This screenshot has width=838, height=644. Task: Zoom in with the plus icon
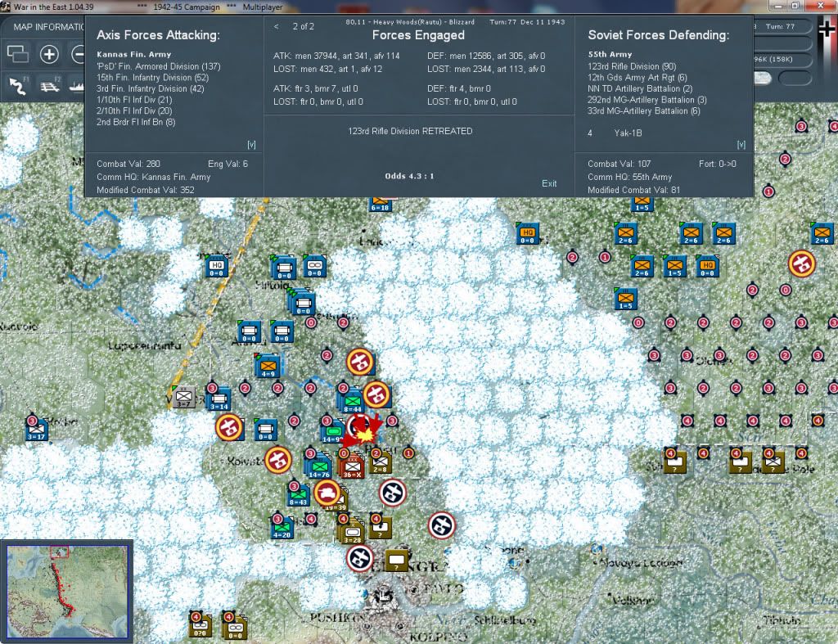click(49, 54)
